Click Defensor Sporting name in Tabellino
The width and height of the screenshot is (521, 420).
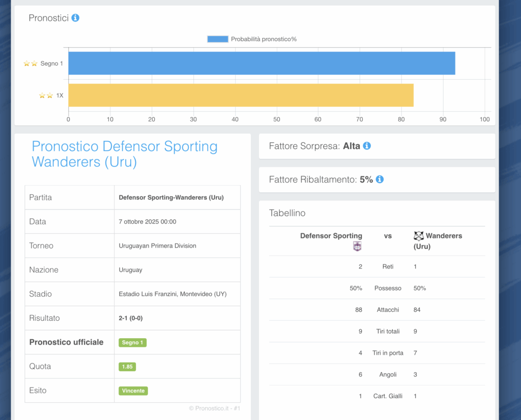pos(331,236)
